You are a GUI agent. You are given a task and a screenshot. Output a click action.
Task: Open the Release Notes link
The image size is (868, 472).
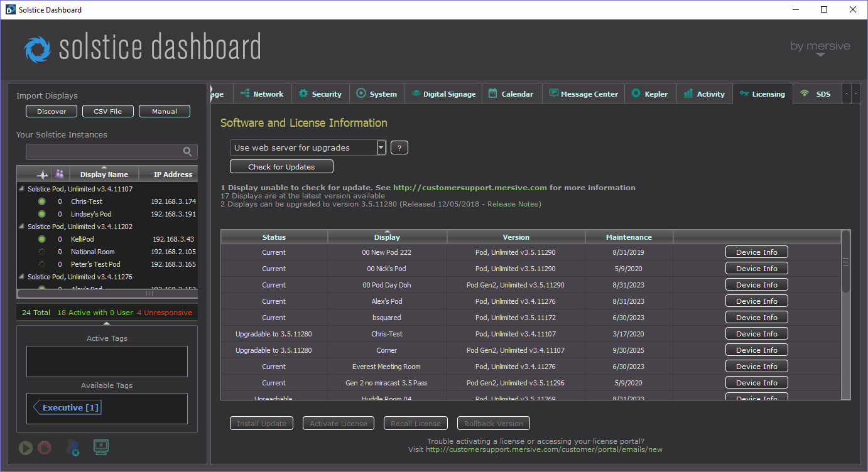(513, 204)
